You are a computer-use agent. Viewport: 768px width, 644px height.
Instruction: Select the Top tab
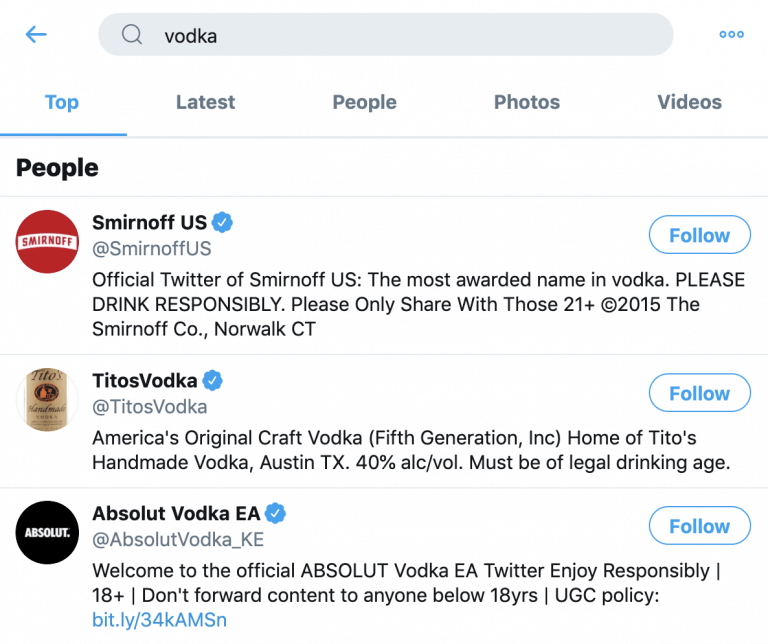pyautogui.click(x=62, y=103)
